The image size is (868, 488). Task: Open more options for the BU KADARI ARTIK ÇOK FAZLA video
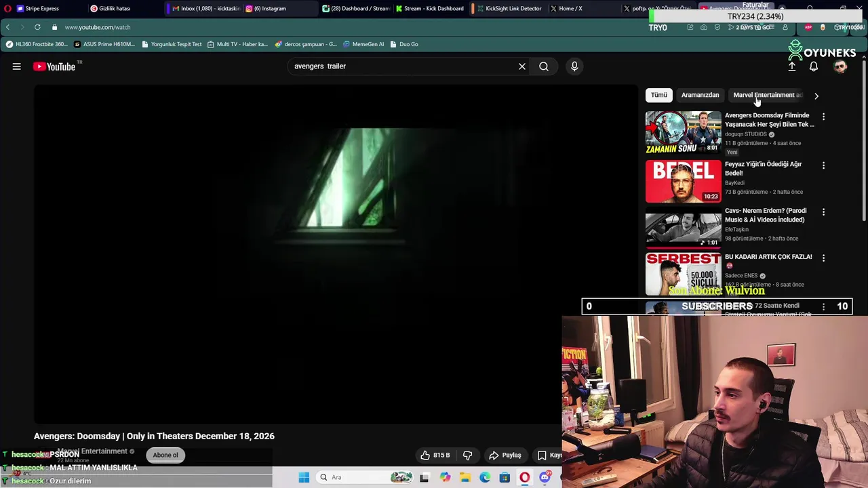click(x=823, y=258)
